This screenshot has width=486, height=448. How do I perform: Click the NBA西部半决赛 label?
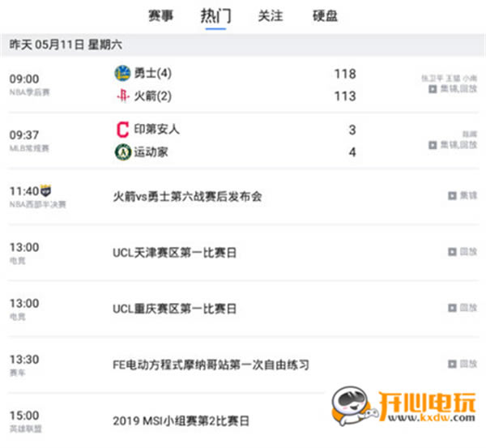pyautogui.click(x=38, y=204)
